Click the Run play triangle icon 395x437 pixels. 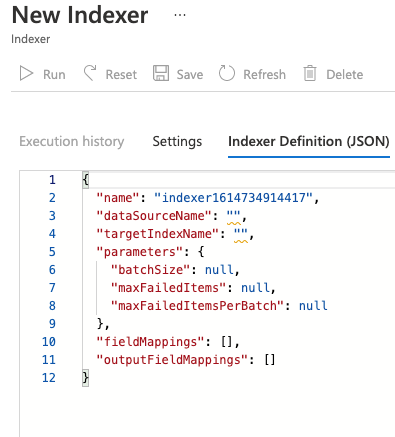(x=26, y=74)
